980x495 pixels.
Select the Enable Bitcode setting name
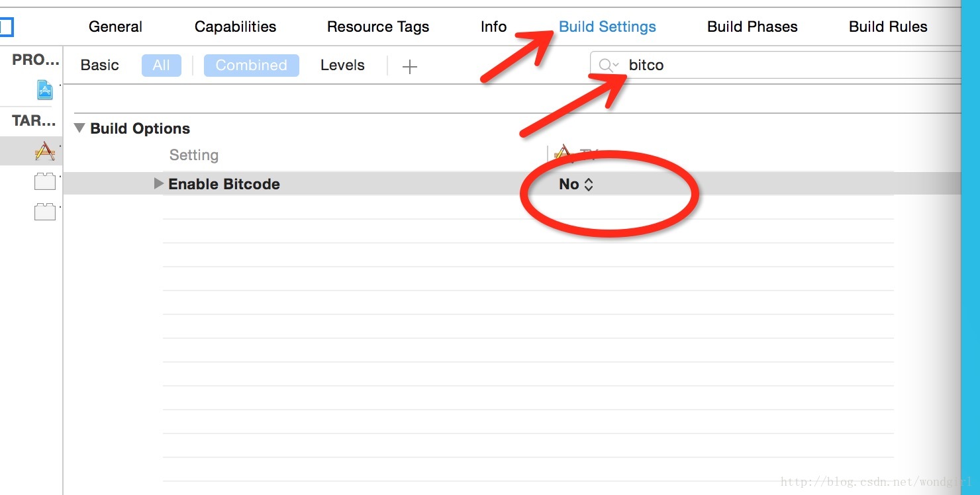click(224, 184)
